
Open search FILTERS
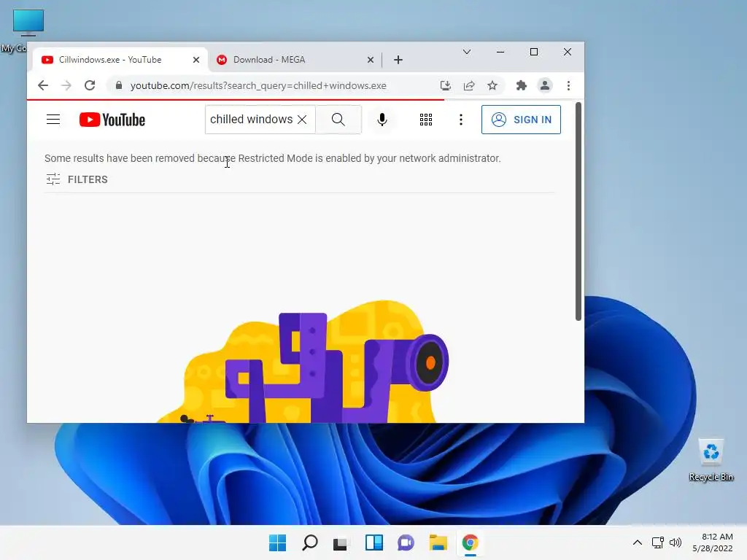tap(77, 179)
